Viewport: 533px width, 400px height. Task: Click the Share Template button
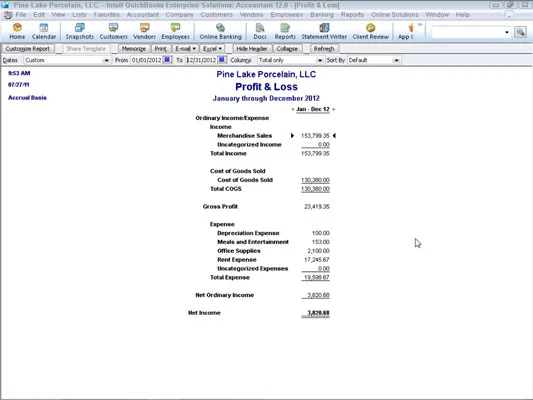click(x=86, y=49)
